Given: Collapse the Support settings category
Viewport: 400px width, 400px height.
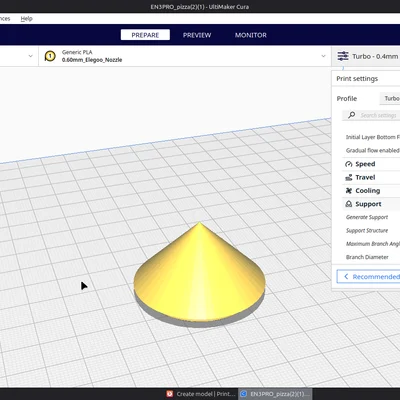Looking at the screenshot, I should coord(371,204).
